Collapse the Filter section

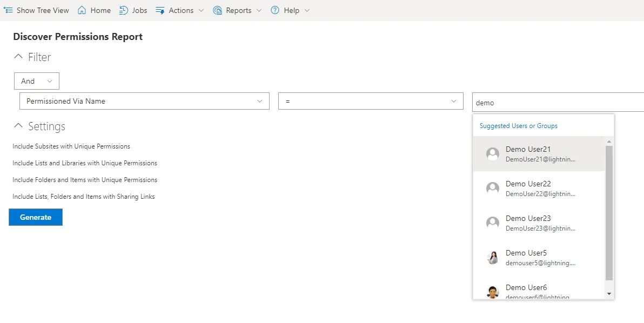[x=19, y=56]
